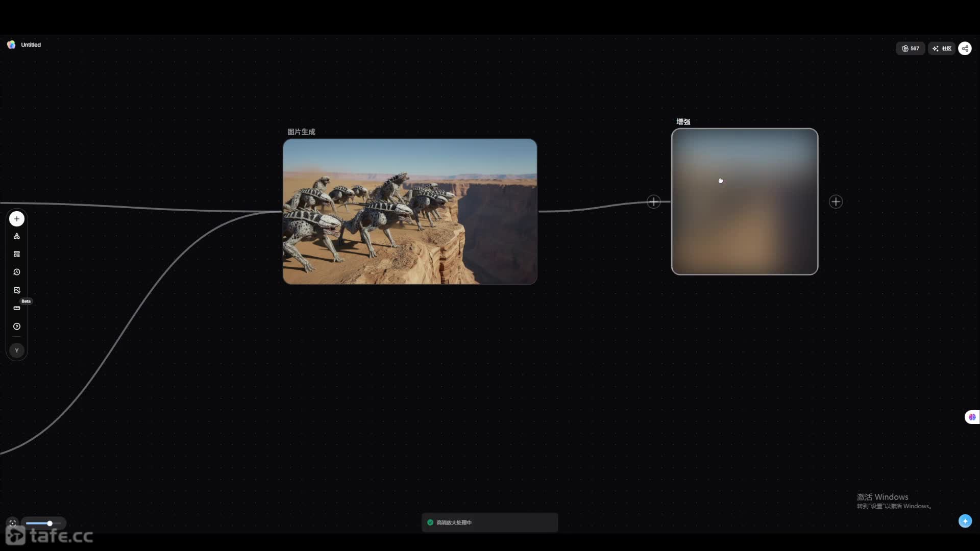Screen dimensions: 980x551
Task: Click the zoom slider handle at bottom left
Action: (50, 523)
